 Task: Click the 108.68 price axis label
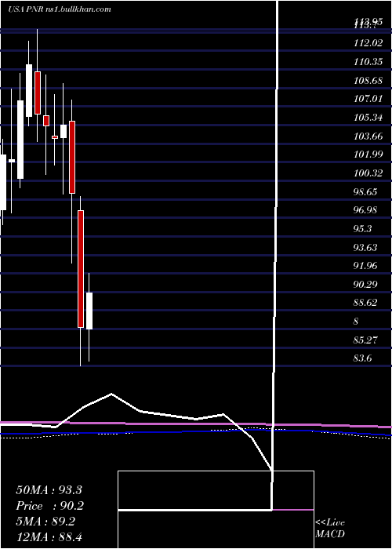tap(366, 81)
